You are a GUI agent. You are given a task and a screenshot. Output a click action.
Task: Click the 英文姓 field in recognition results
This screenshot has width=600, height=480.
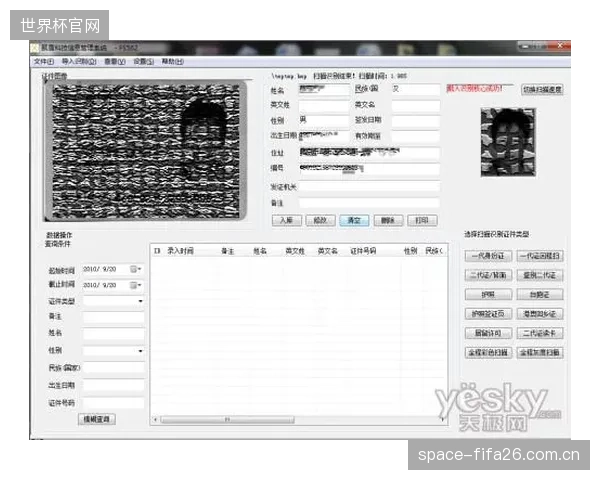tap(324, 105)
